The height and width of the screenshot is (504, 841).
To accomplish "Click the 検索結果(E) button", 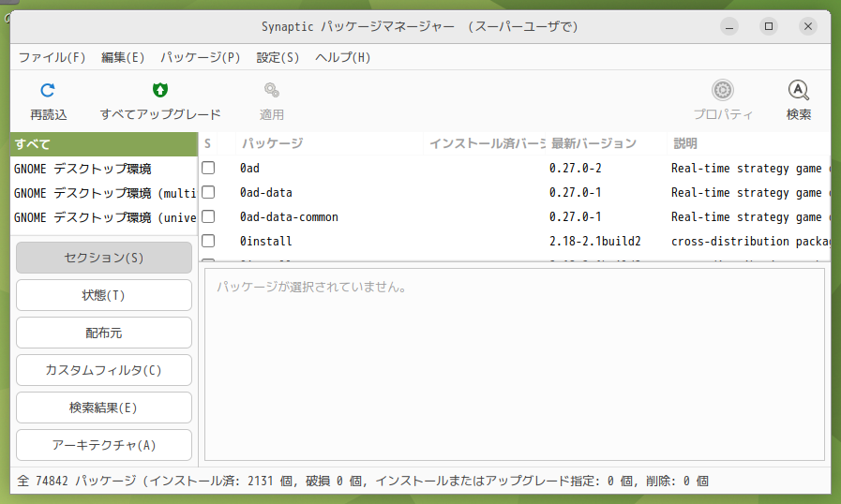I will point(104,408).
